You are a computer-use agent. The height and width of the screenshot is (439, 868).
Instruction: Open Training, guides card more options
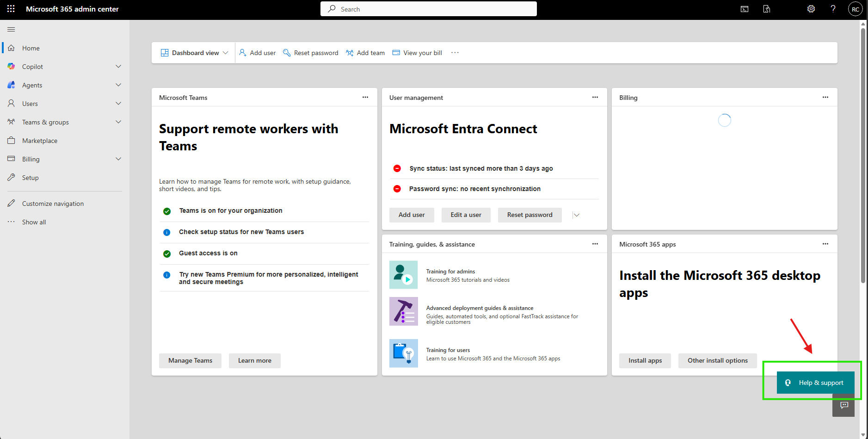[595, 244]
